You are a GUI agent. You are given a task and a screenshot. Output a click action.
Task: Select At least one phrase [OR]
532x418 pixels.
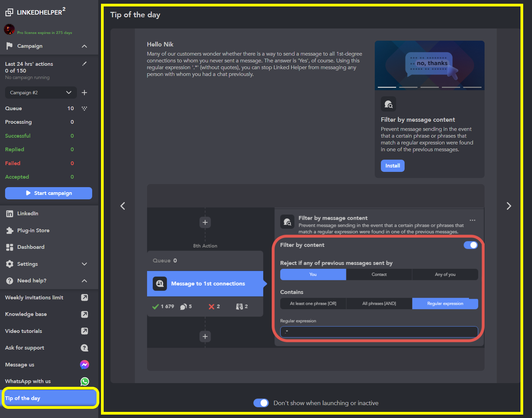[313, 303]
